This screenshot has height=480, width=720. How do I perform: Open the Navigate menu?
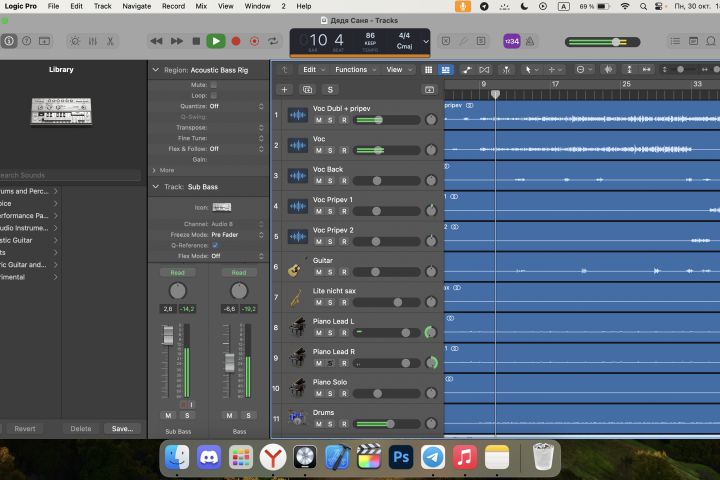tap(137, 6)
